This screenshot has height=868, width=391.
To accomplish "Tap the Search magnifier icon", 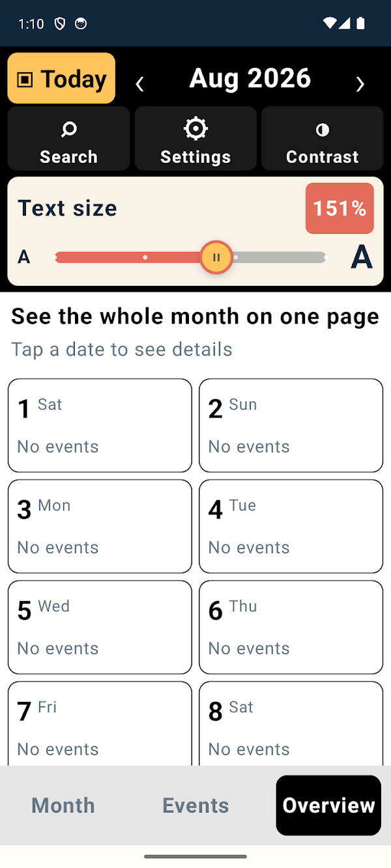I will pyautogui.click(x=68, y=130).
